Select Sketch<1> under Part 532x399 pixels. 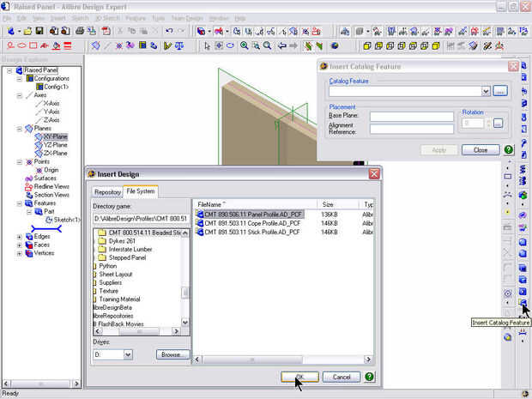click(63, 220)
